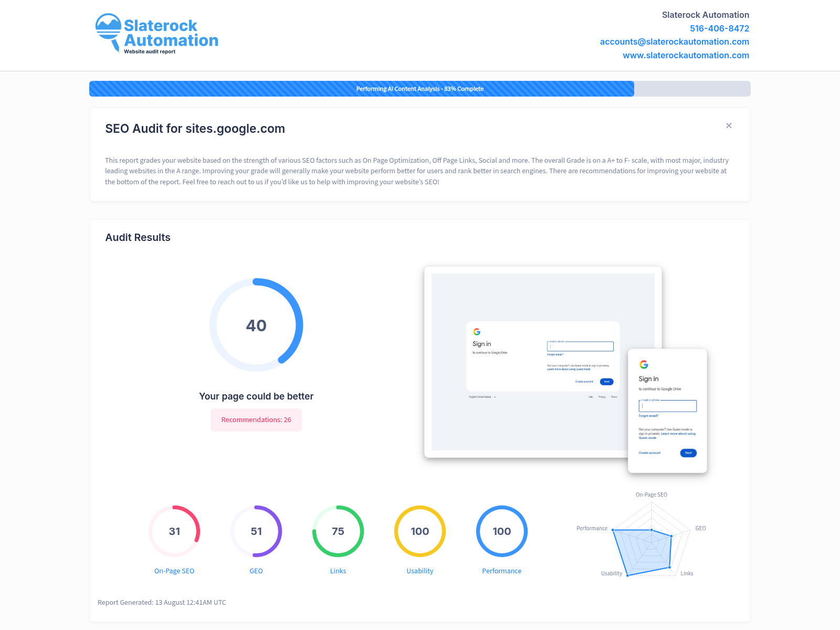840x630 pixels.
Task: Open the On-Page SEO section link
Action: click(x=174, y=571)
